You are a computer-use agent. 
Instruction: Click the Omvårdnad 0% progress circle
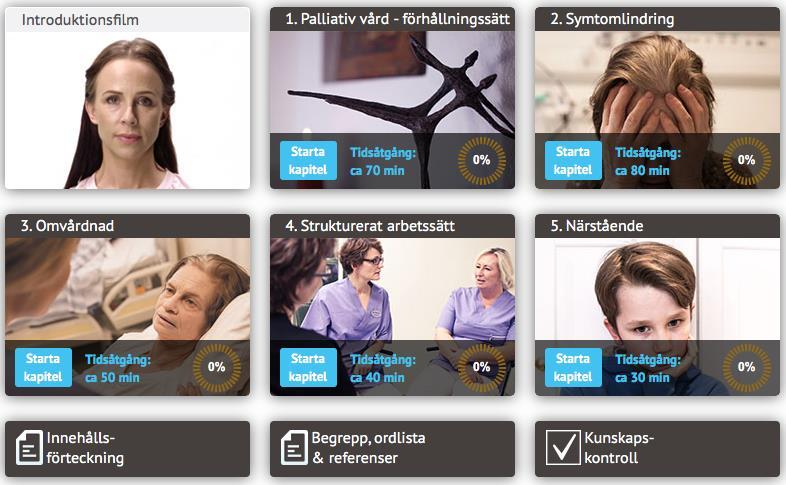coord(217,367)
